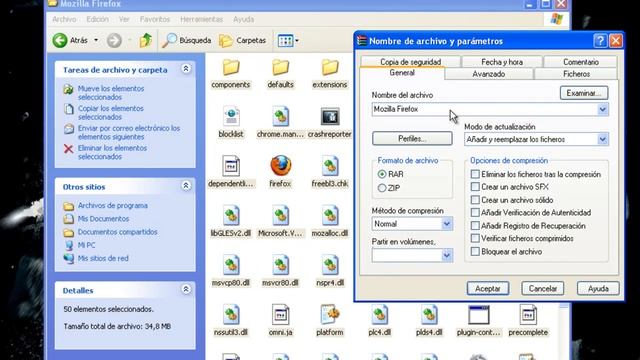Switch to the Ficheros tab

tap(576, 74)
